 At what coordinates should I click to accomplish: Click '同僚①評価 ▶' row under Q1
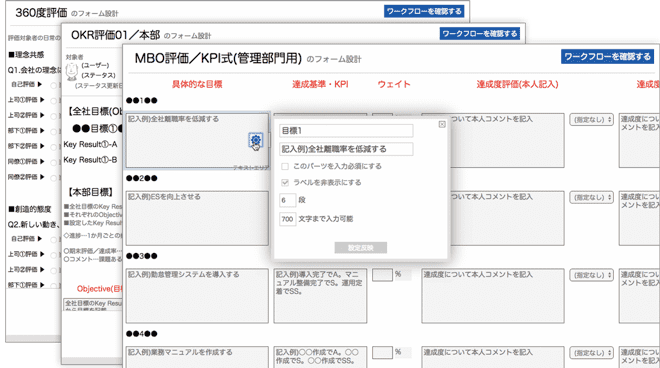tap(26, 162)
